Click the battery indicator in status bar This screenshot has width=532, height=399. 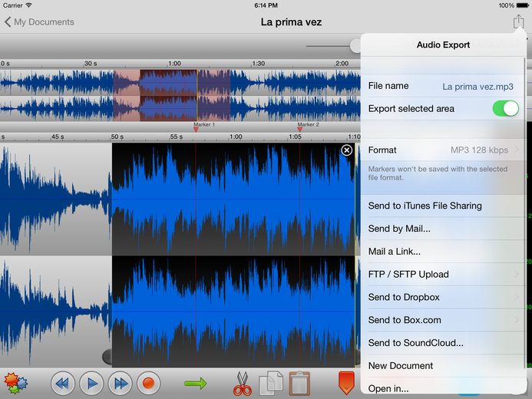tap(523, 5)
